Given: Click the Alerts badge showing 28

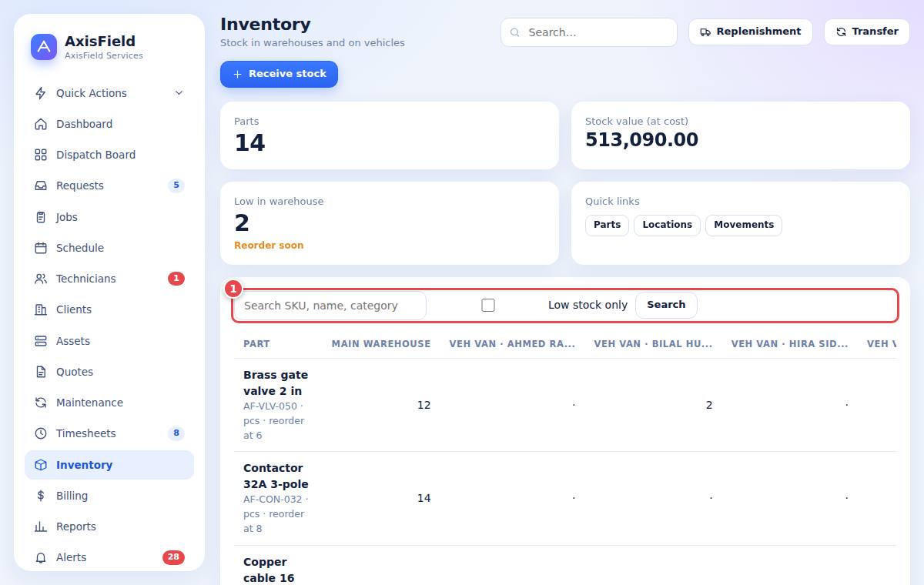Looking at the screenshot, I should click(x=173, y=557).
